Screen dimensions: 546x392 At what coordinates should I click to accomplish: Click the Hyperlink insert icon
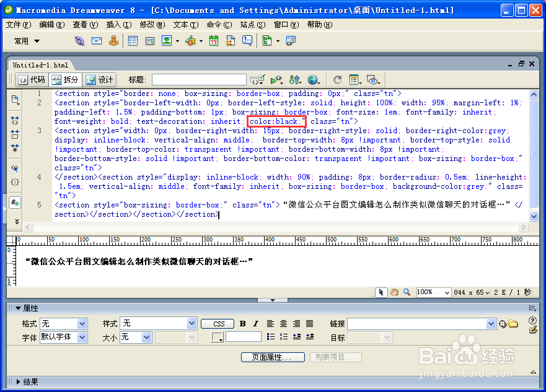[79, 41]
